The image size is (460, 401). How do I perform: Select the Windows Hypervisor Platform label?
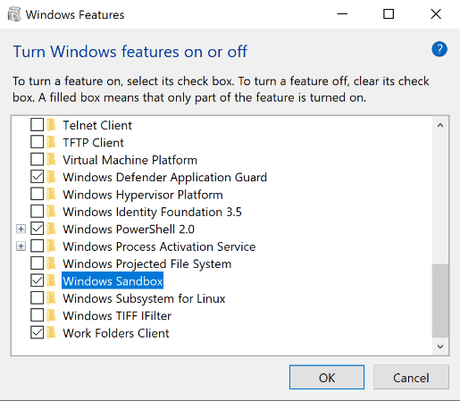[x=143, y=195]
